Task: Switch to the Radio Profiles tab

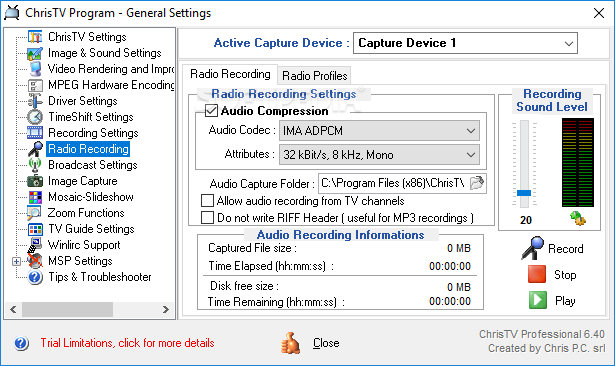Action: click(315, 76)
